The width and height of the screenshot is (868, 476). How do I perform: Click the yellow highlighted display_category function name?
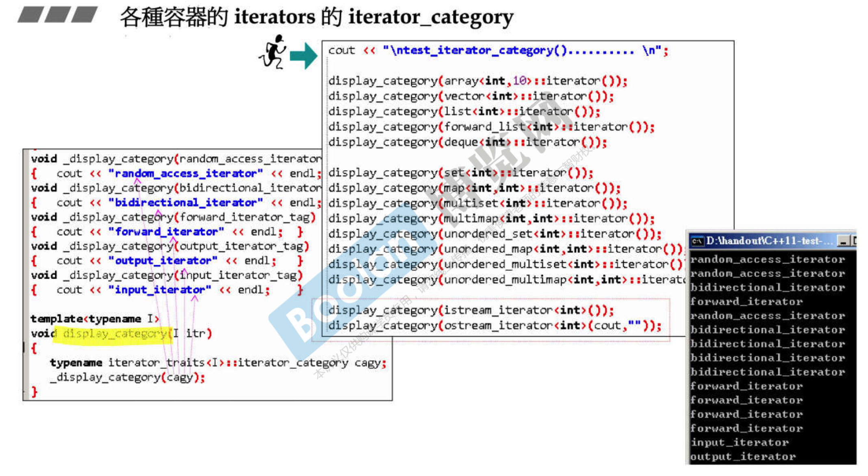(114, 334)
